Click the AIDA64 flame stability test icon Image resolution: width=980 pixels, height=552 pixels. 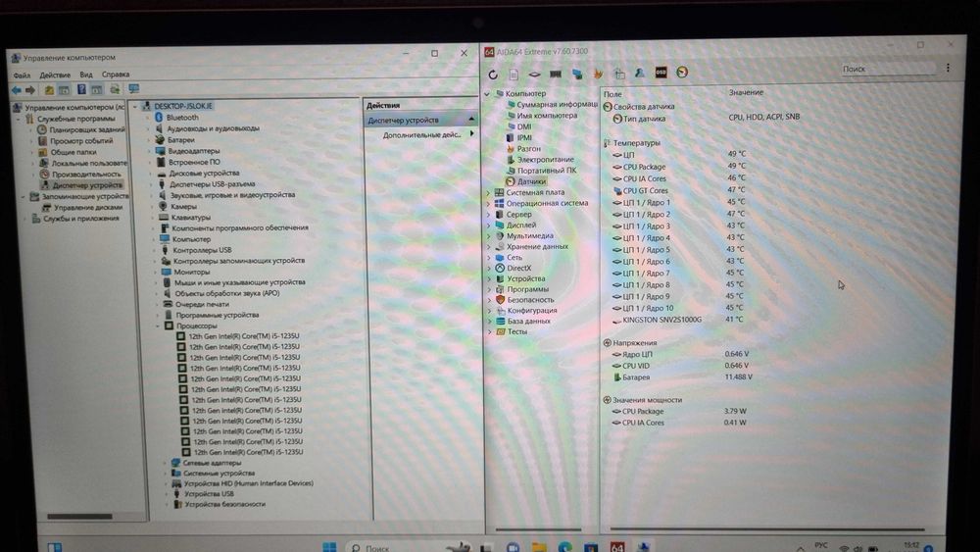pos(598,74)
